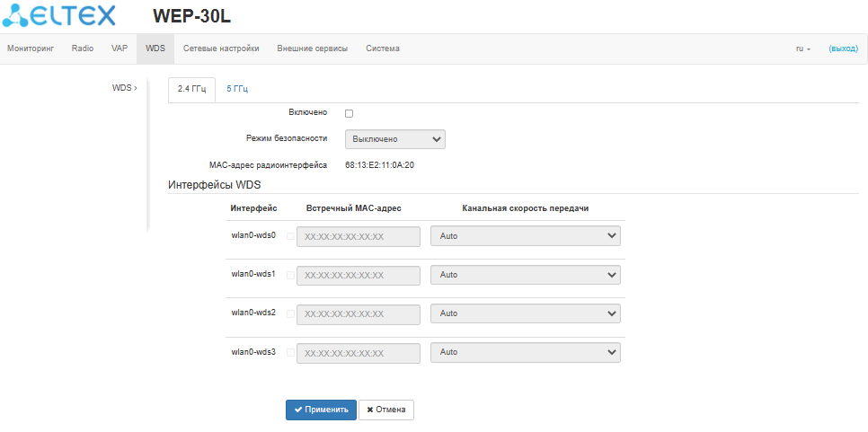This screenshot has height=432, width=868.
Task: Toggle the wlan0-wds0 interface checkbox
Action: tap(290, 236)
